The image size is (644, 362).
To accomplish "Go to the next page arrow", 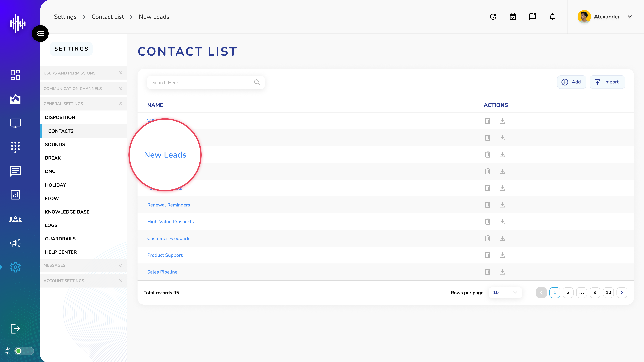I will (x=622, y=292).
